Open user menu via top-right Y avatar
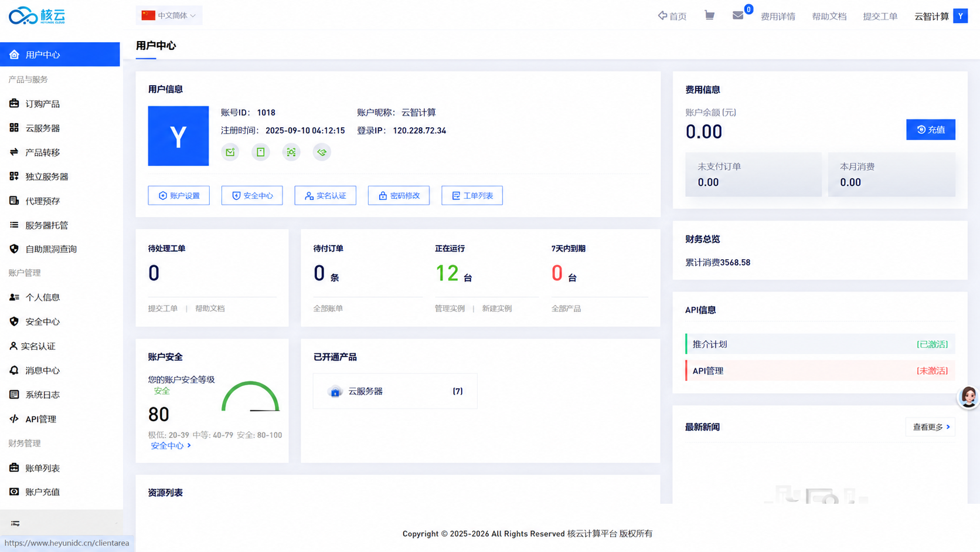Viewport: 980px width, 552px height. pos(960,16)
